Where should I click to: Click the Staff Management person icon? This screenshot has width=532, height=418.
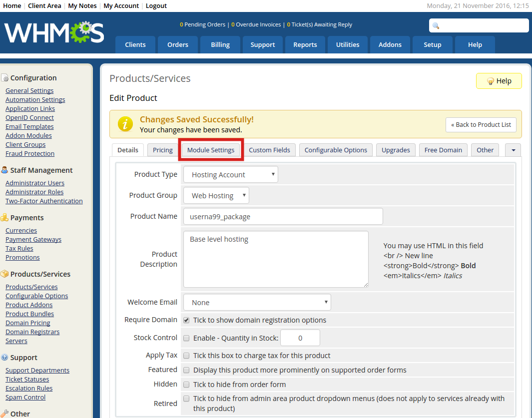pyautogui.click(x=5, y=170)
